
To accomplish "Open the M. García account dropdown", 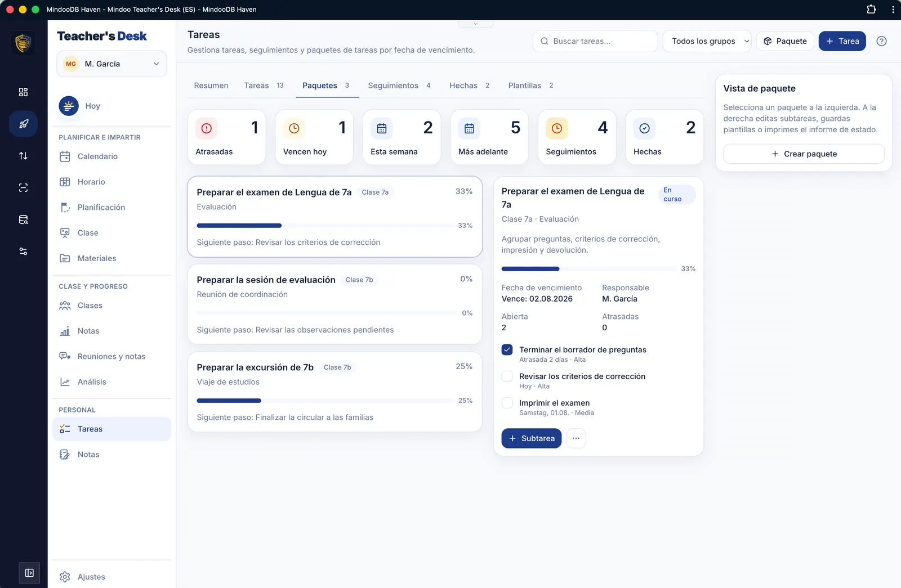I will 111,64.
